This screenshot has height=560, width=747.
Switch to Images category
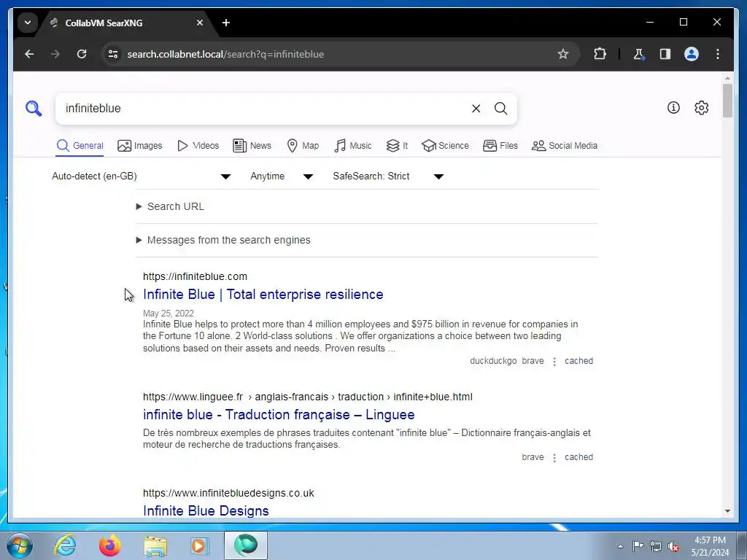click(x=139, y=146)
